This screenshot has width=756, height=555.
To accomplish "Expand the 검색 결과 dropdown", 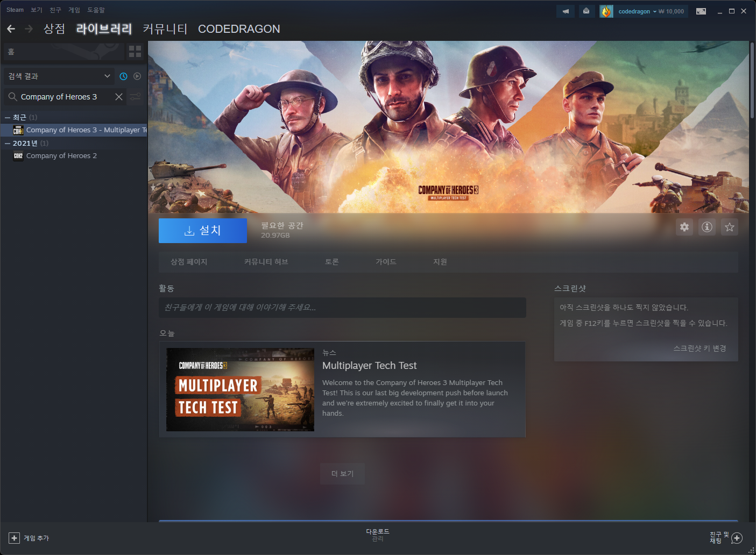I will pos(59,76).
